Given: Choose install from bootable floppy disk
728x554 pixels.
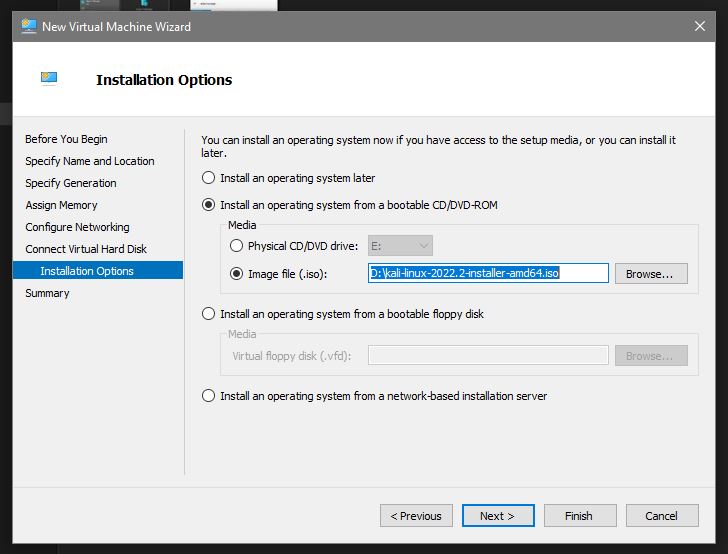Looking at the screenshot, I should [x=209, y=314].
